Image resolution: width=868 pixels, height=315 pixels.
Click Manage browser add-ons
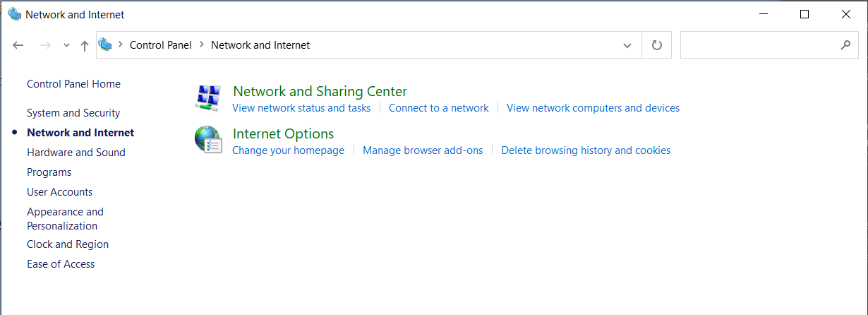423,150
